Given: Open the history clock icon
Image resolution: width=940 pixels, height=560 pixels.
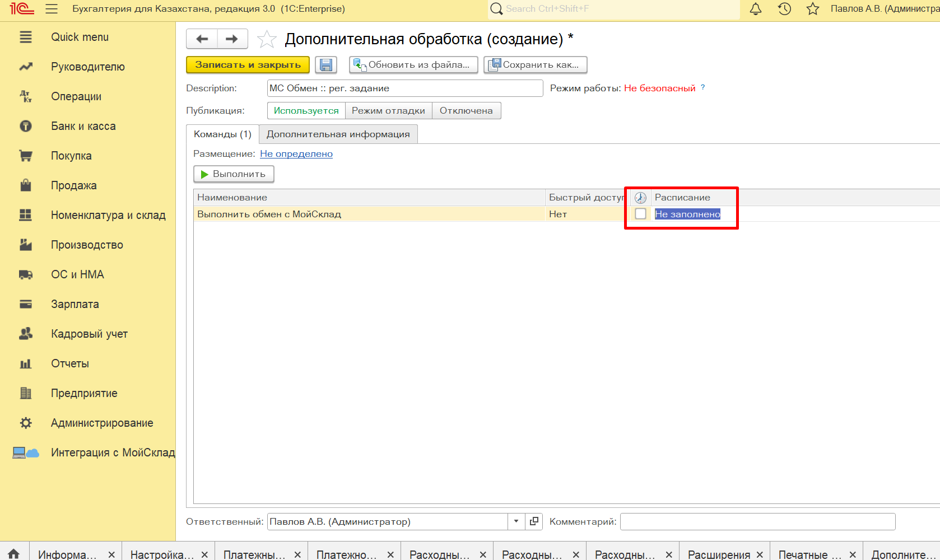Looking at the screenshot, I should coord(784,9).
